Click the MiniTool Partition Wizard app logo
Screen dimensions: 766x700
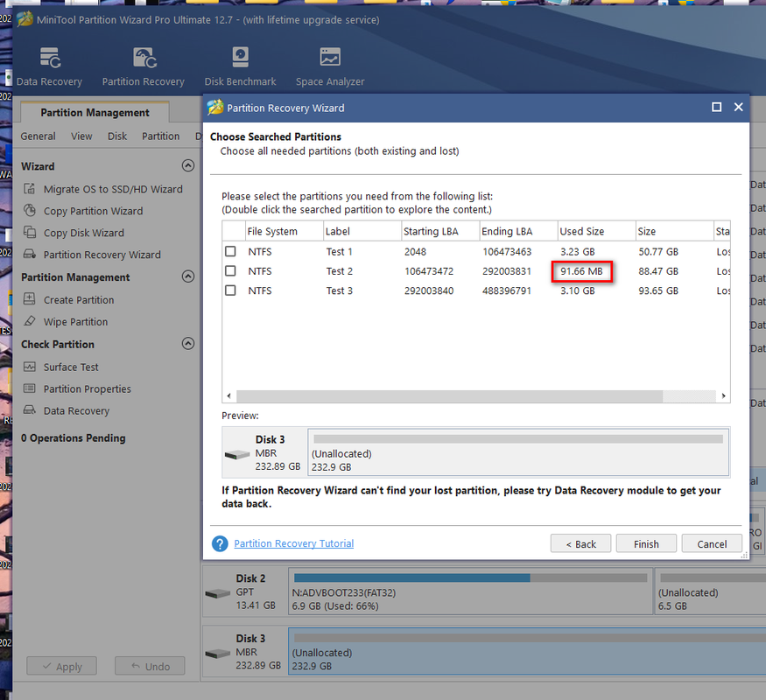point(25,19)
